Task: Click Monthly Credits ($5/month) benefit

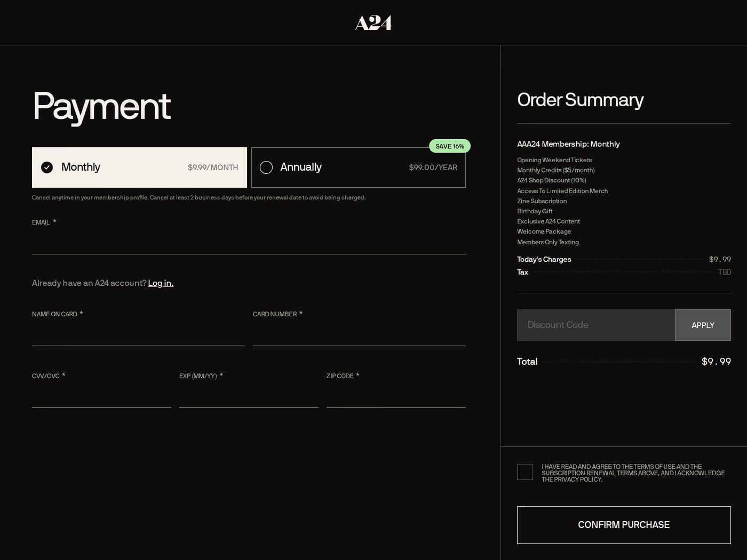Action: click(555, 170)
